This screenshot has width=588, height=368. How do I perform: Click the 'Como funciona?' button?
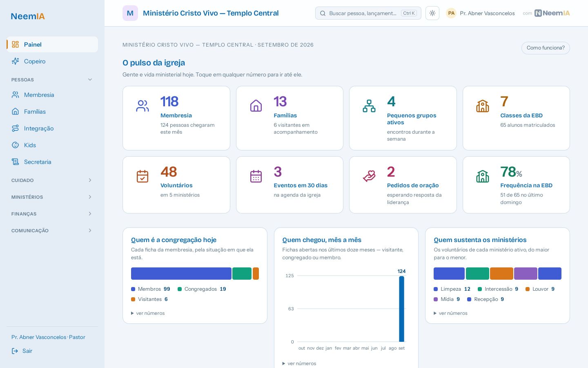tap(546, 48)
